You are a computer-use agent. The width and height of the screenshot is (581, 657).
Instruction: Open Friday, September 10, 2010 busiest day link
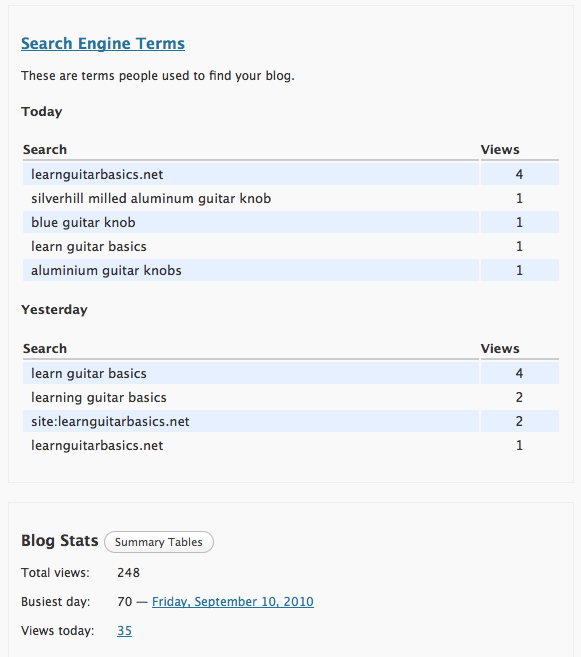[232, 602]
